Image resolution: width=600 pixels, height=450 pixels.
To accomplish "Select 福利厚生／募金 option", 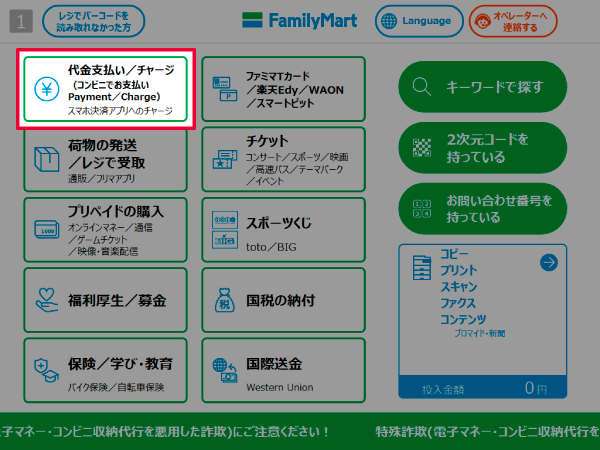I will pos(106,300).
